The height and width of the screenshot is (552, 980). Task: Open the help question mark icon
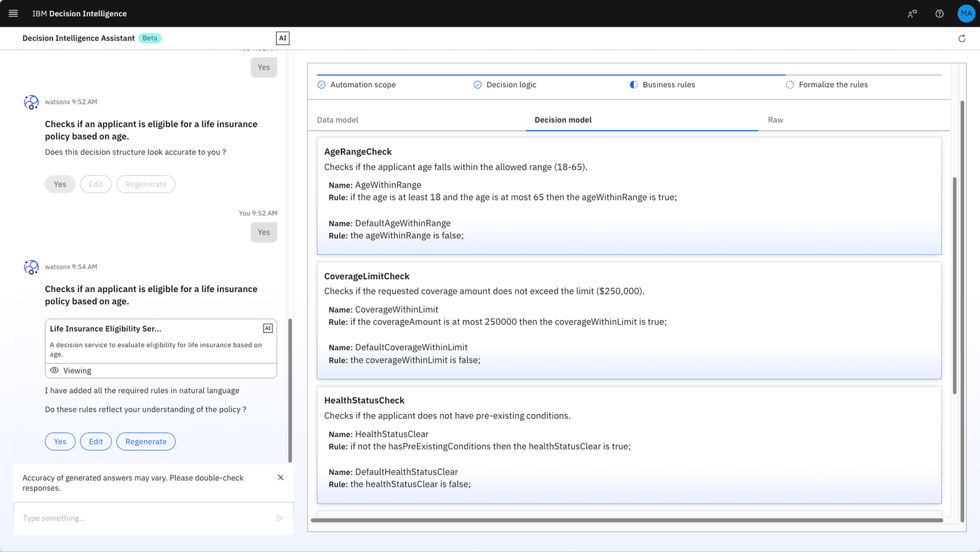pos(939,14)
